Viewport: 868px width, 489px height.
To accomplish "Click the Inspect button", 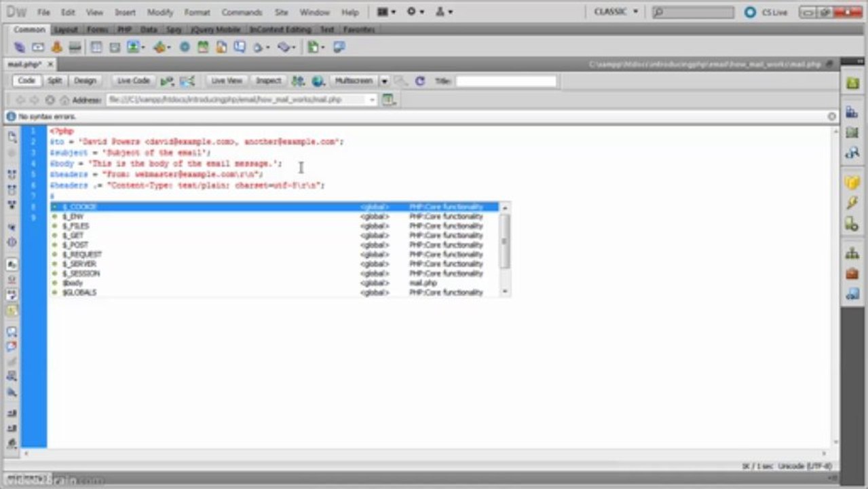I will [x=267, y=81].
